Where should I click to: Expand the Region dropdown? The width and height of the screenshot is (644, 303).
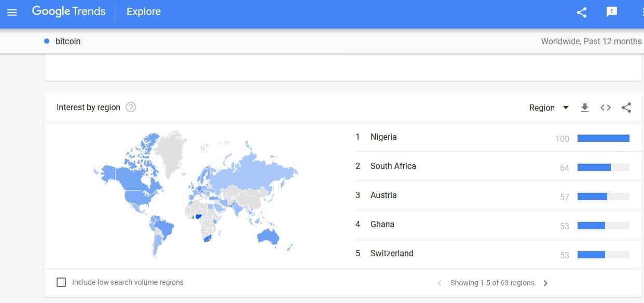(549, 108)
